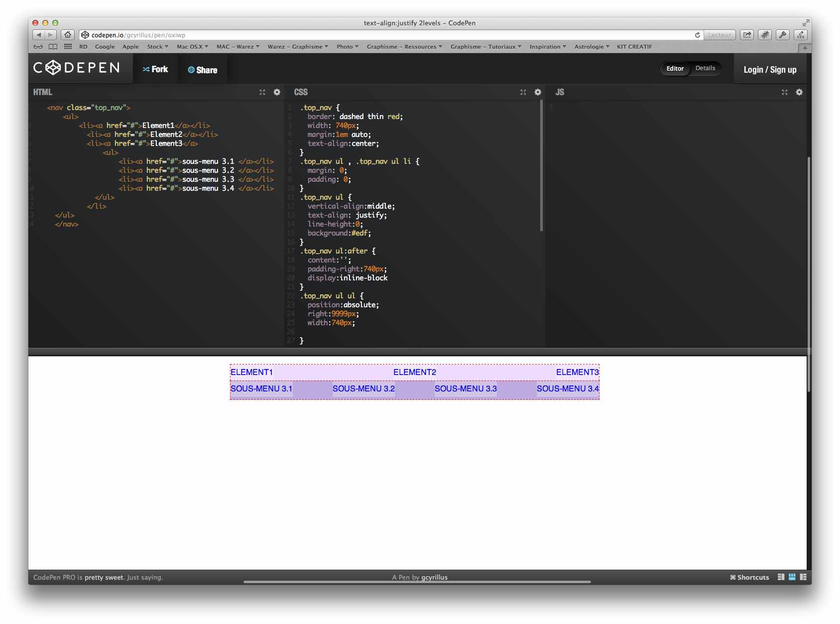Expand the JS editor panel
840x624 pixels.
point(785,92)
